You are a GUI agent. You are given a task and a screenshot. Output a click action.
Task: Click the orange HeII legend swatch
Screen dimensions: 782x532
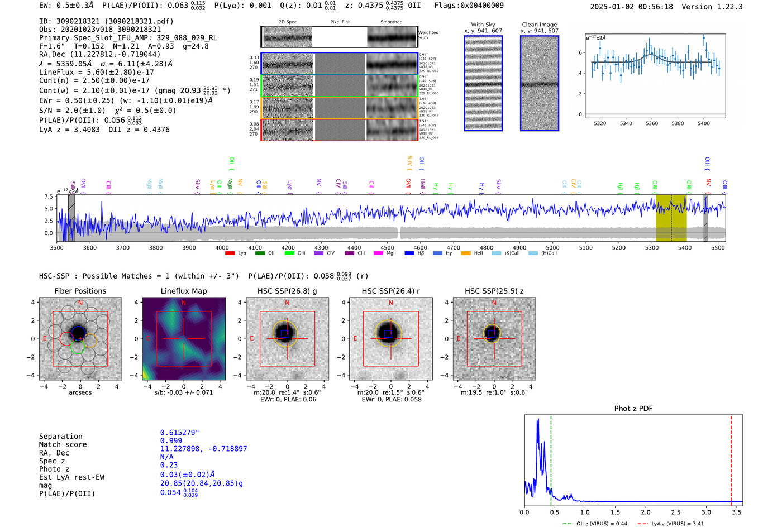pos(466,253)
